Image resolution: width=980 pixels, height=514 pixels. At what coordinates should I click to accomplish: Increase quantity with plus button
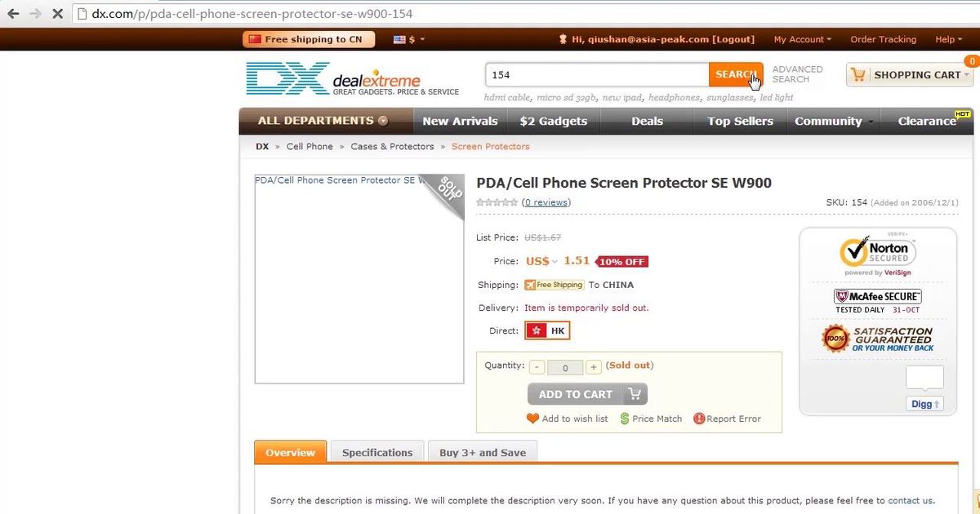click(x=594, y=367)
